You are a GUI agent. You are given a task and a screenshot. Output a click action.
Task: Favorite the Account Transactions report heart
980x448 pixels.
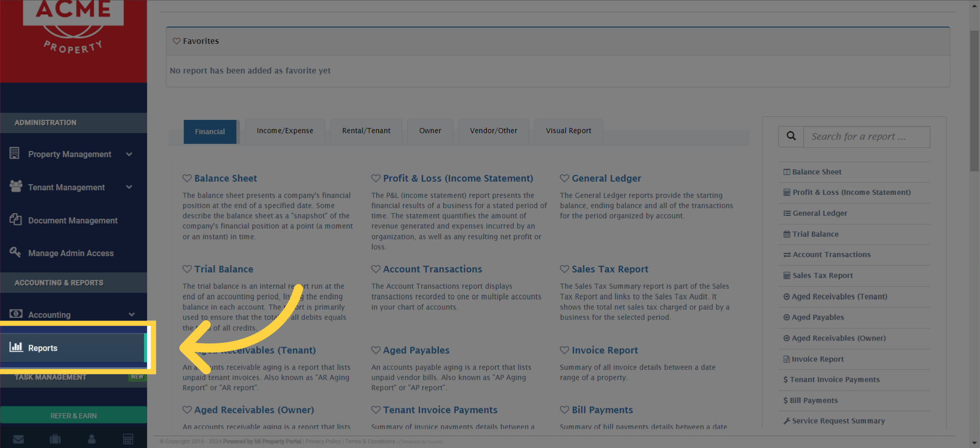376,269
